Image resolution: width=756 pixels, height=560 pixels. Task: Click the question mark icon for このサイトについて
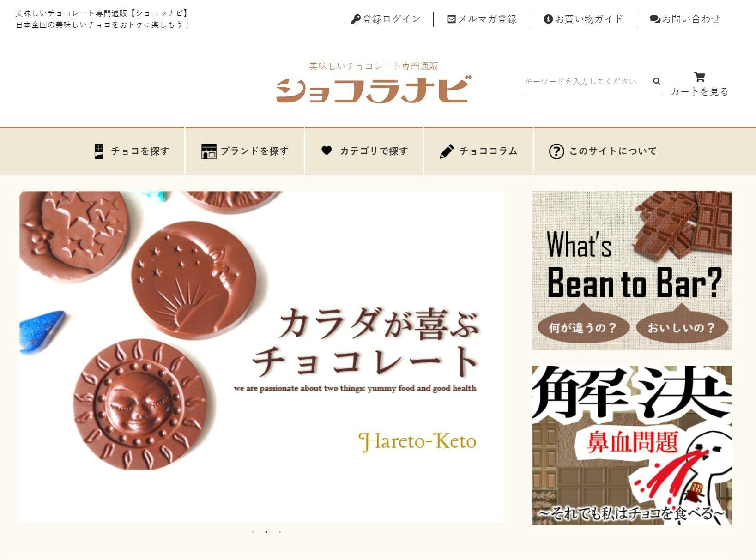(x=556, y=151)
